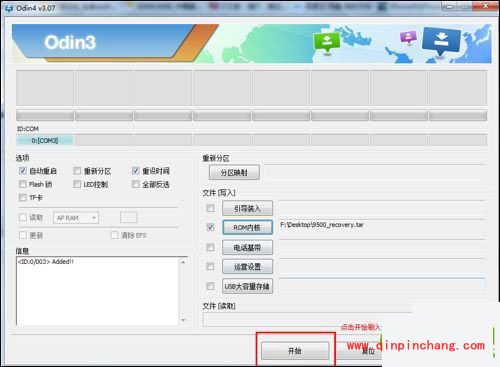This screenshot has height=367, width=500.
Task: Open the AP RAM dropdown
Action: tap(76, 218)
